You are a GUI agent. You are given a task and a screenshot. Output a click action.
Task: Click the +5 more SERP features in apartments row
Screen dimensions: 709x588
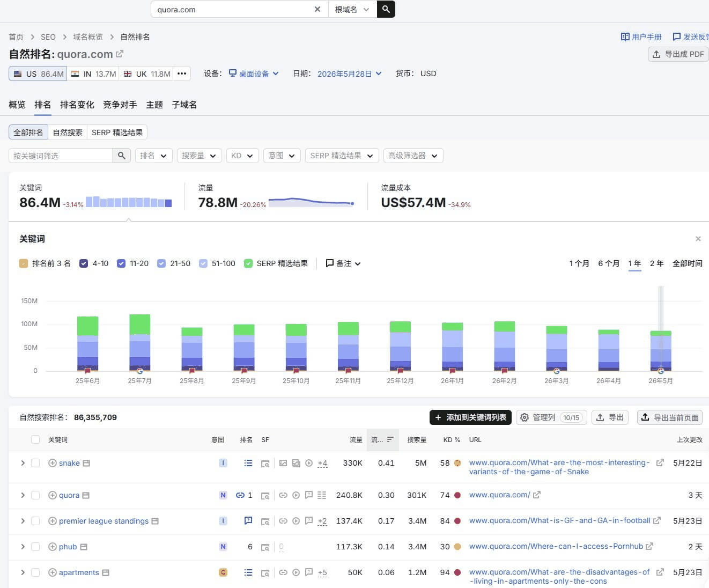[322, 572]
